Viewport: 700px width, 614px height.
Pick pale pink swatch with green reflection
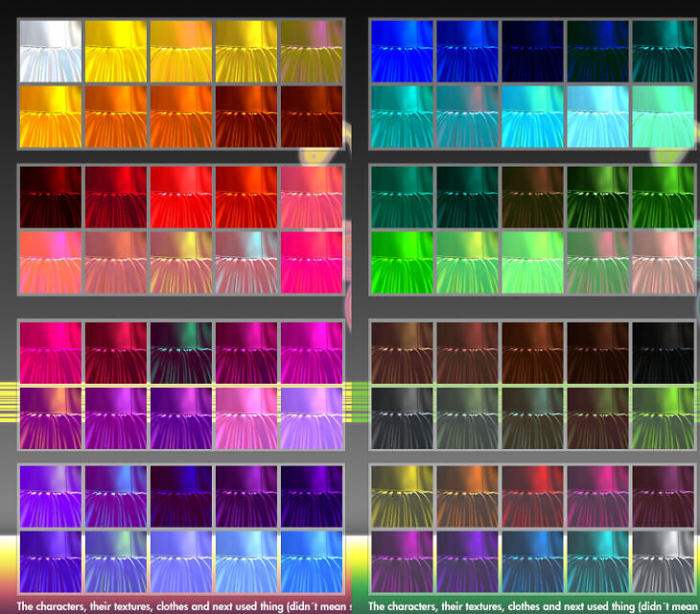coord(663,261)
